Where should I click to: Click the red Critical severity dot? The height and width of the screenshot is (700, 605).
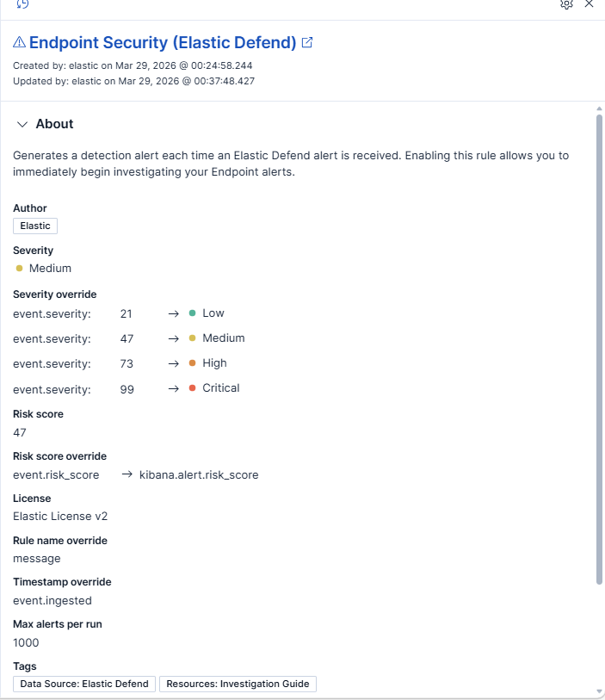[193, 388]
